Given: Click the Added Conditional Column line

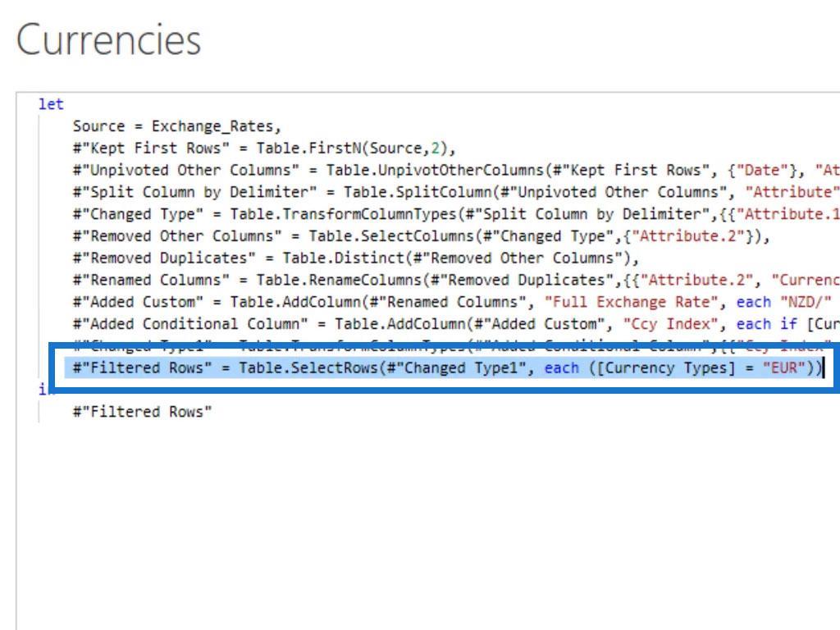Looking at the screenshot, I should click(456, 323).
